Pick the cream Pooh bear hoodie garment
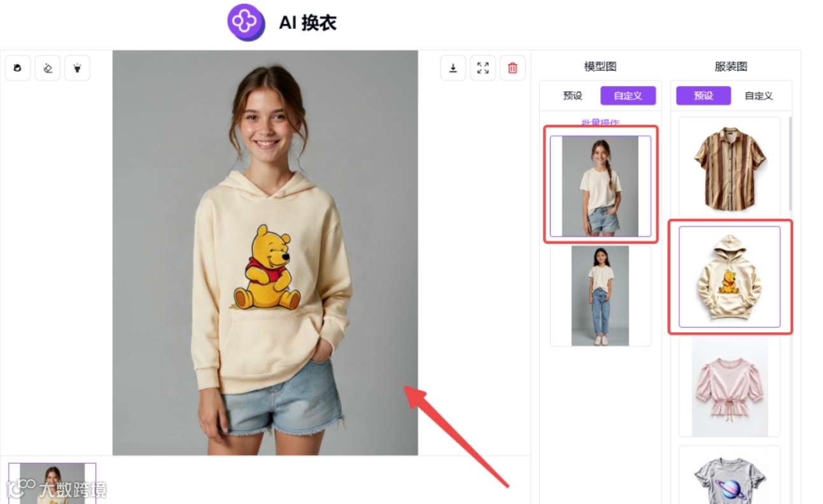The height and width of the screenshot is (504, 823). [729, 277]
